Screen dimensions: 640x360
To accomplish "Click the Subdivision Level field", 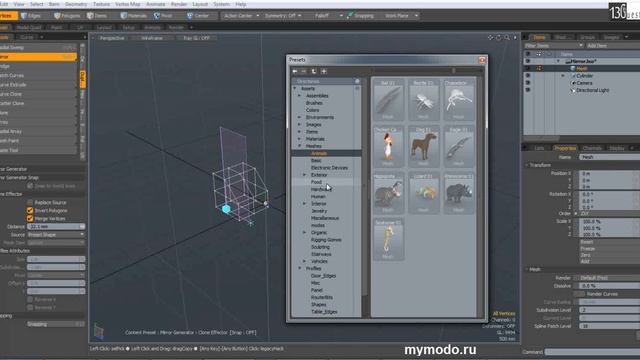I will 609,310.
